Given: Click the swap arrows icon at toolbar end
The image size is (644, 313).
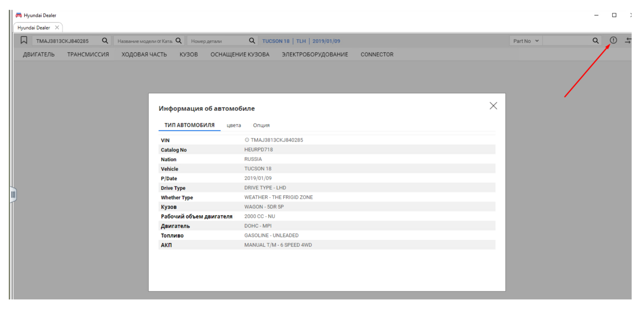Looking at the screenshot, I should 628,40.
